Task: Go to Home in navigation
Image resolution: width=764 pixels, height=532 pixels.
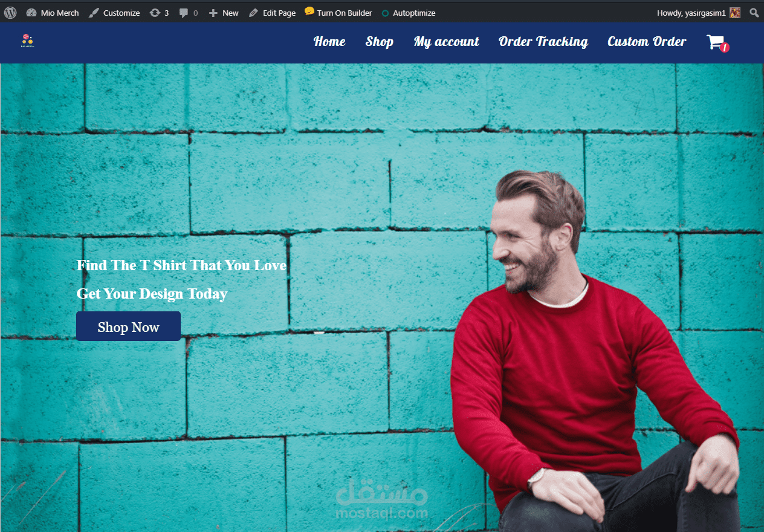Action: 329,42
